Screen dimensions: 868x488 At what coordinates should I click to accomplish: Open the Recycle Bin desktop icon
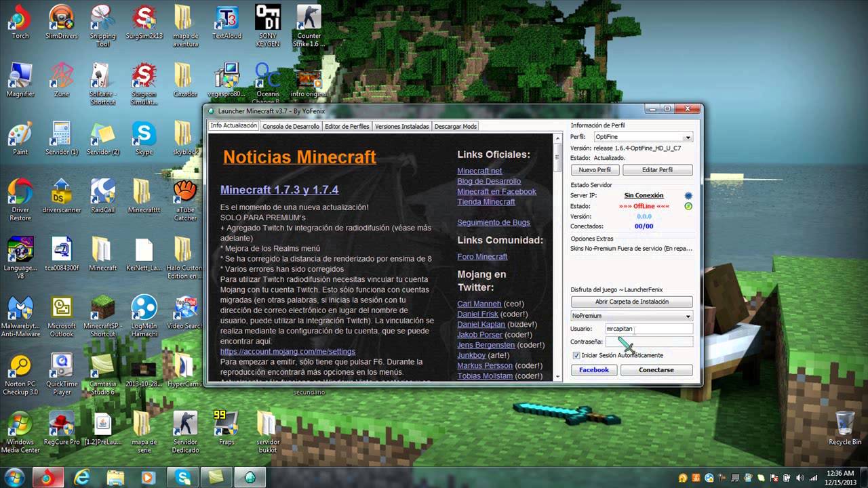coord(845,428)
